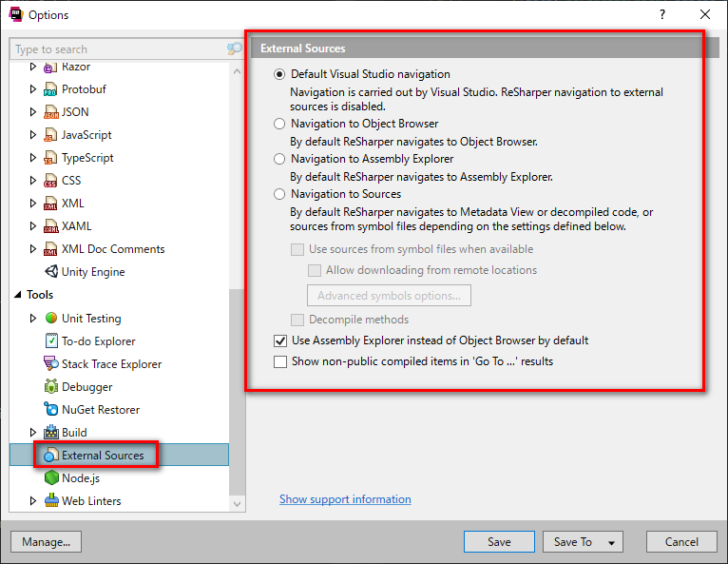728x564 pixels.
Task: Click the ReSharper logo in title bar
Action: [16, 14]
